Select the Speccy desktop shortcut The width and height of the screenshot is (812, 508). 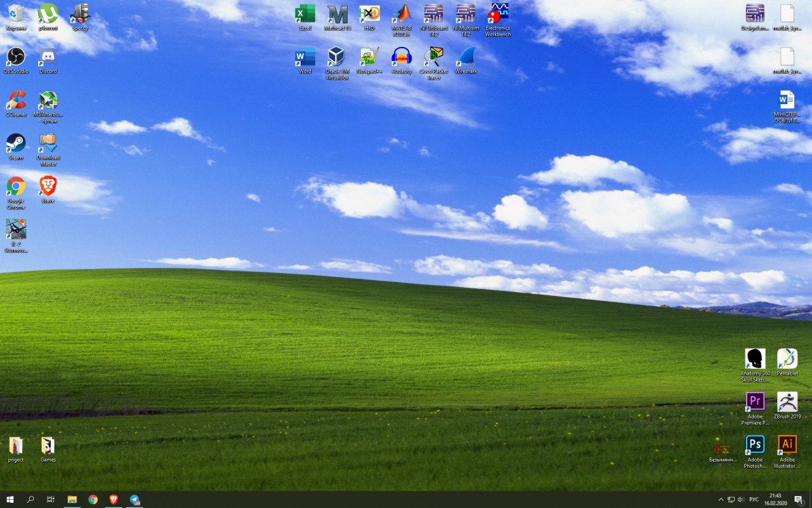[x=81, y=17]
